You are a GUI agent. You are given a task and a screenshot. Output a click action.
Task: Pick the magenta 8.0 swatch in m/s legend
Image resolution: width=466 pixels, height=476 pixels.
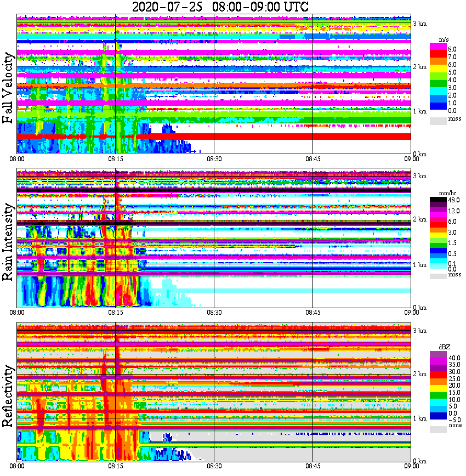pyautogui.click(x=438, y=47)
